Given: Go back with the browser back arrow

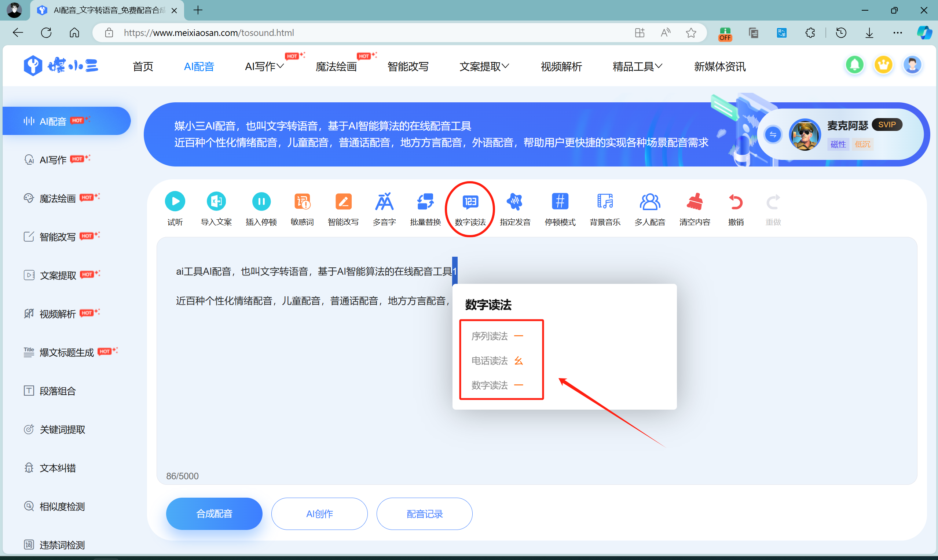Looking at the screenshot, I should pyautogui.click(x=18, y=33).
